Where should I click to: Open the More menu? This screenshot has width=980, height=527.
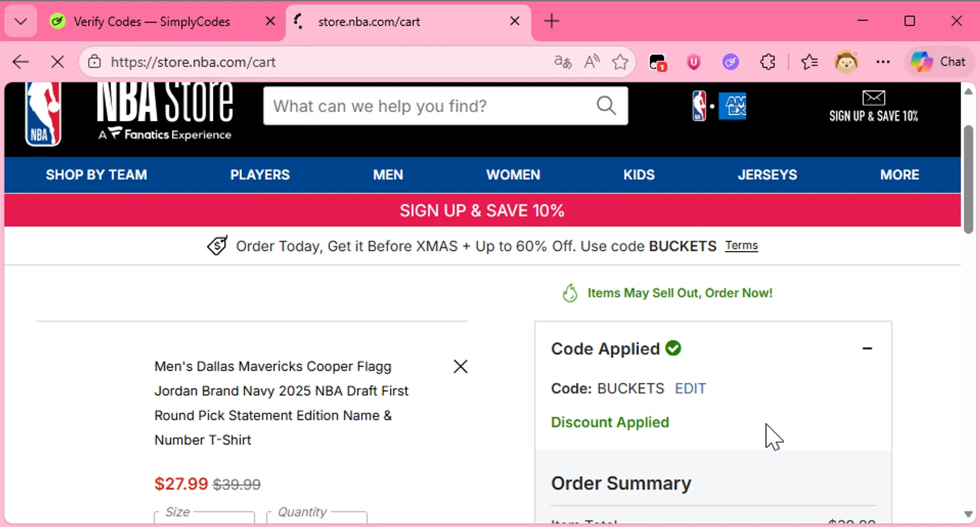pyautogui.click(x=900, y=175)
